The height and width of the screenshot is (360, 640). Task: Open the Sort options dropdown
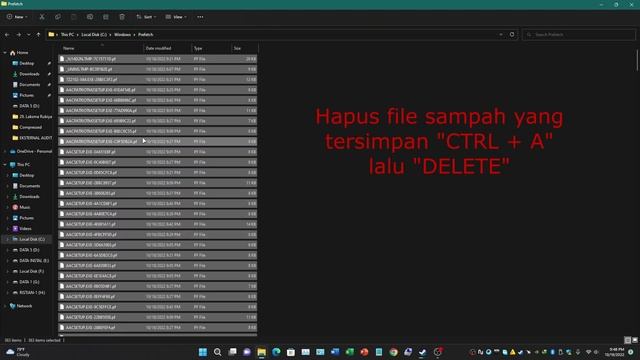click(146, 17)
